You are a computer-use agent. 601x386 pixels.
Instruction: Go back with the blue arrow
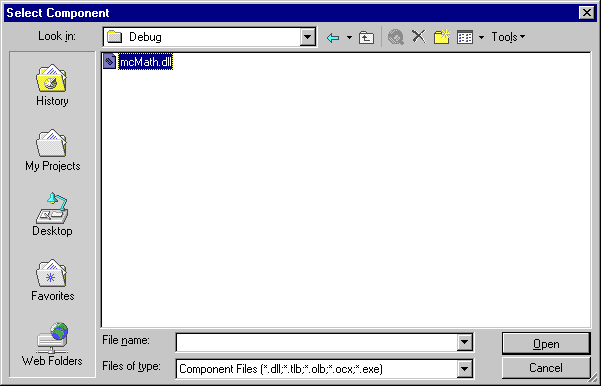tap(333, 38)
